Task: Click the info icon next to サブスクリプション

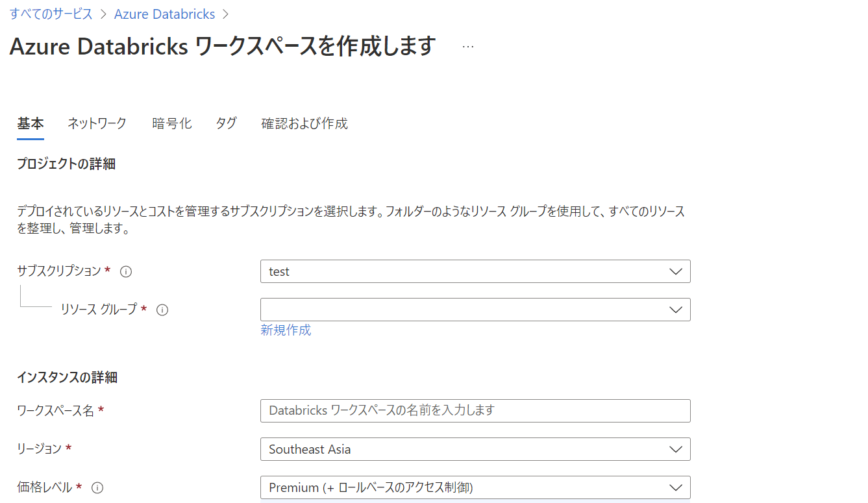Action: [126, 271]
